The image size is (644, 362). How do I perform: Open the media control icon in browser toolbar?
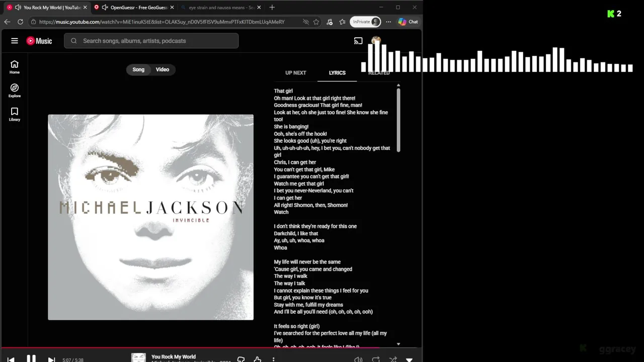coord(330,22)
